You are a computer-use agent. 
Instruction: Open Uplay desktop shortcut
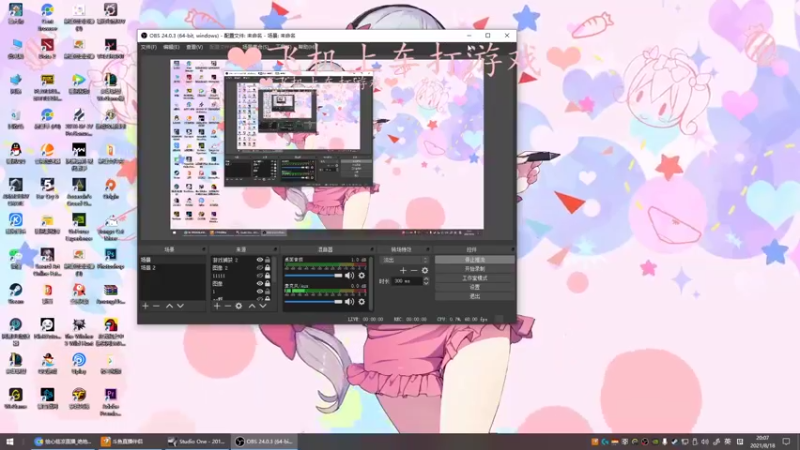[x=79, y=364]
